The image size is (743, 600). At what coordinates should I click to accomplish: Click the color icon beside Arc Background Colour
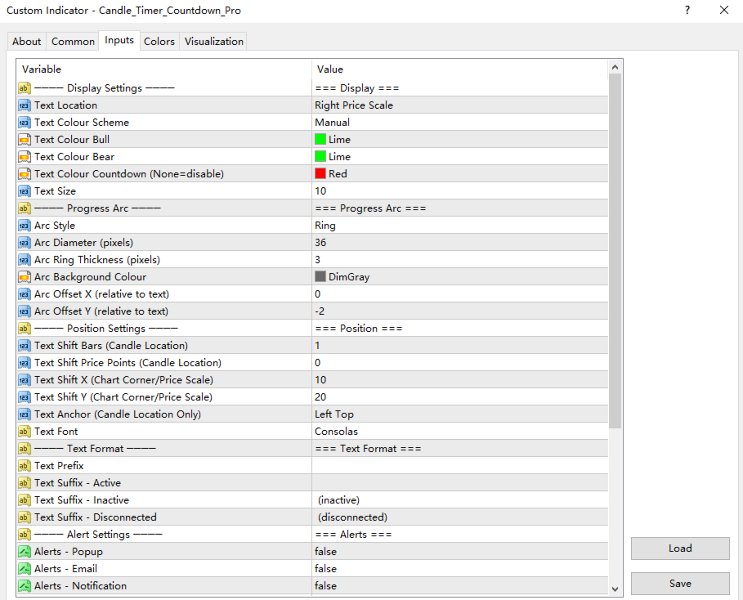(x=24, y=277)
